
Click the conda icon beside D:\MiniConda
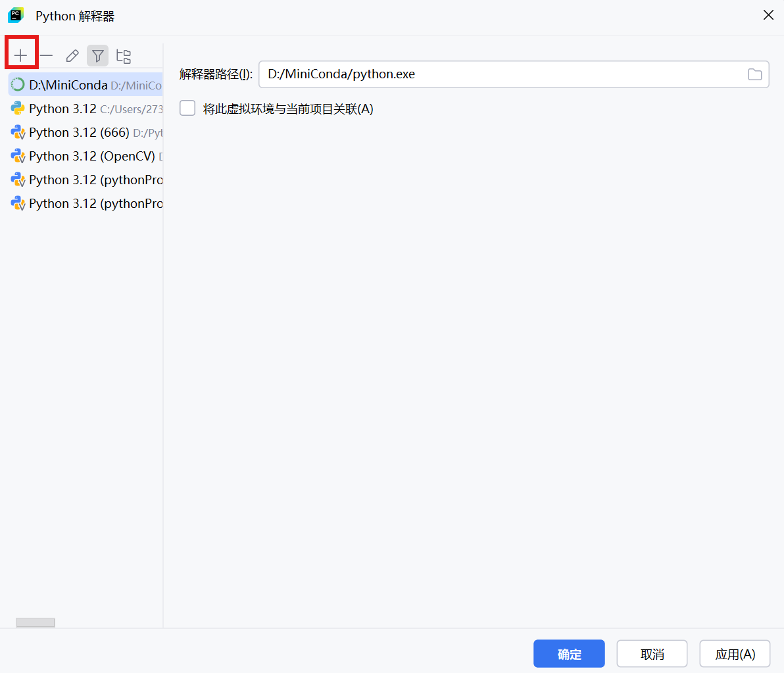18,85
